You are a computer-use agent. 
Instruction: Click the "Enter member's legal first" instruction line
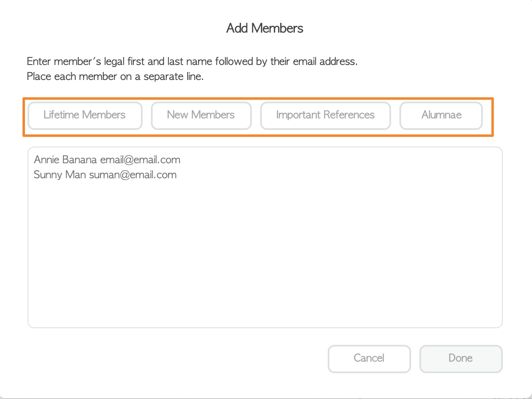[192, 62]
